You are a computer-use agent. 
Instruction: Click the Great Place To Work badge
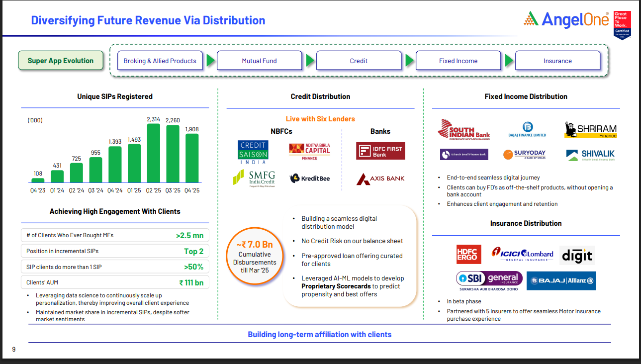pyautogui.click(x=622, y=25)
